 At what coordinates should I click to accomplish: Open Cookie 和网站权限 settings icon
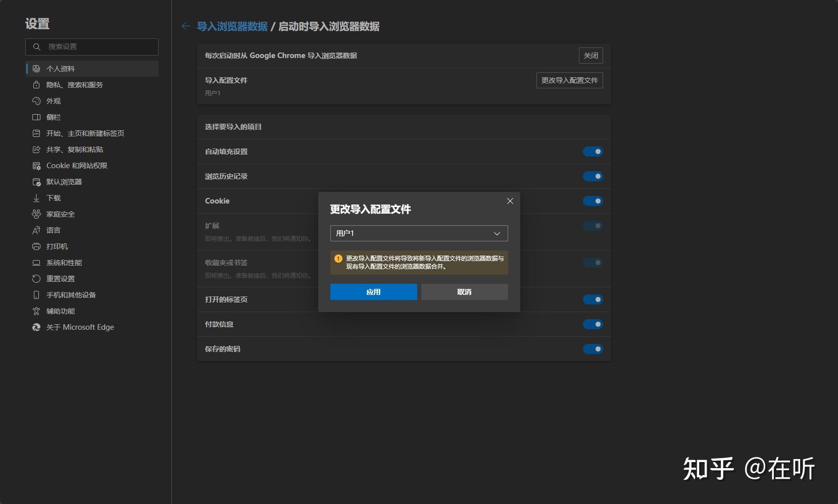(36, 165)
